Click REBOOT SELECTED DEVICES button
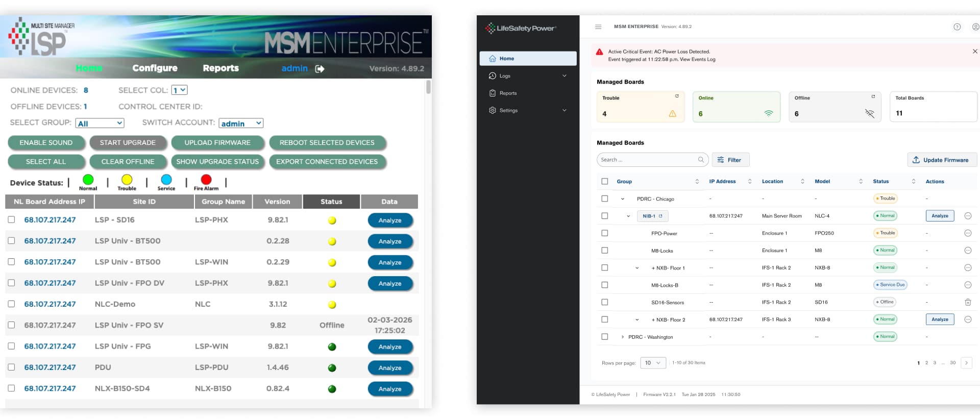 click(327, 143)
